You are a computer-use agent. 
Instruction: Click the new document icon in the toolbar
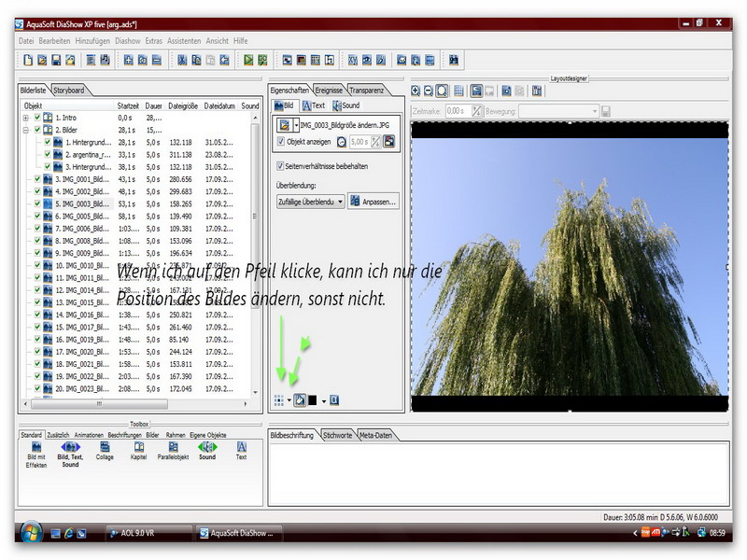coord(28,60)
